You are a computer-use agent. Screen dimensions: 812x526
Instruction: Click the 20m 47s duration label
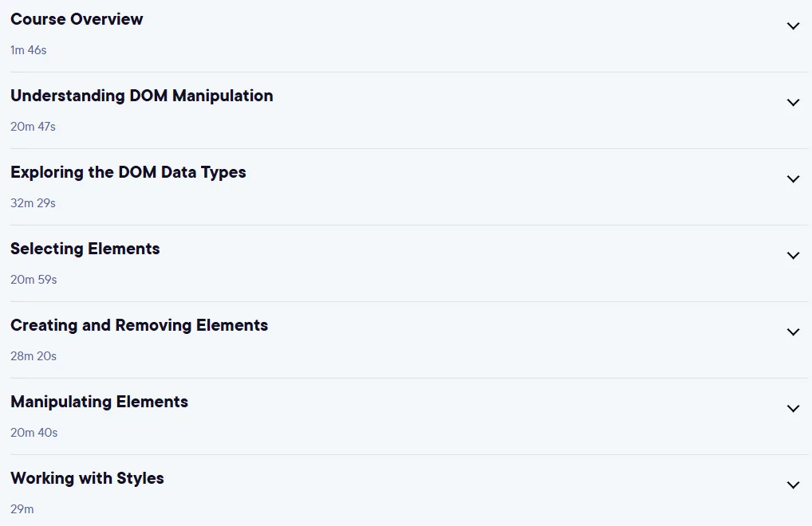(x=34, y=127)
